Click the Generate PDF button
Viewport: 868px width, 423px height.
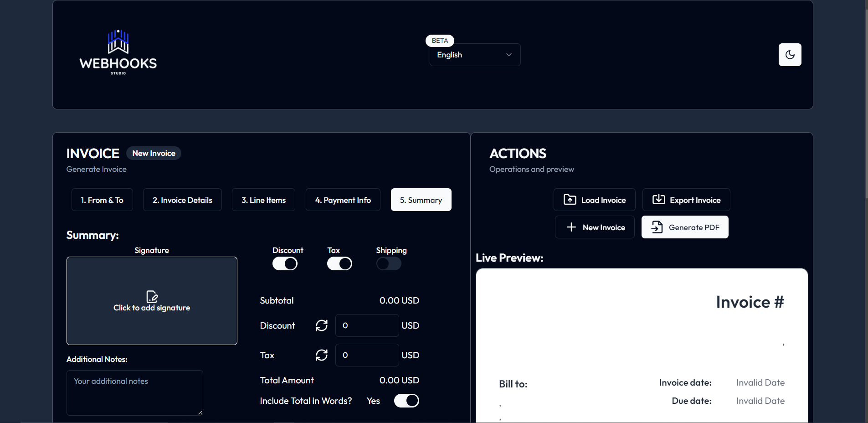click(685, 227)
